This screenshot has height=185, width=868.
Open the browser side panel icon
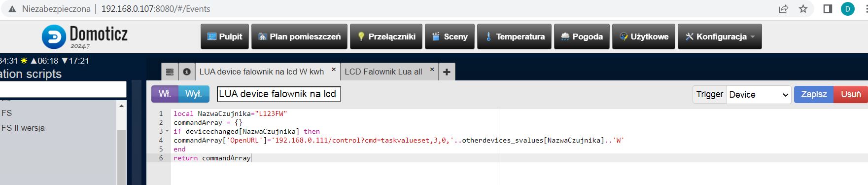point(828,9)
